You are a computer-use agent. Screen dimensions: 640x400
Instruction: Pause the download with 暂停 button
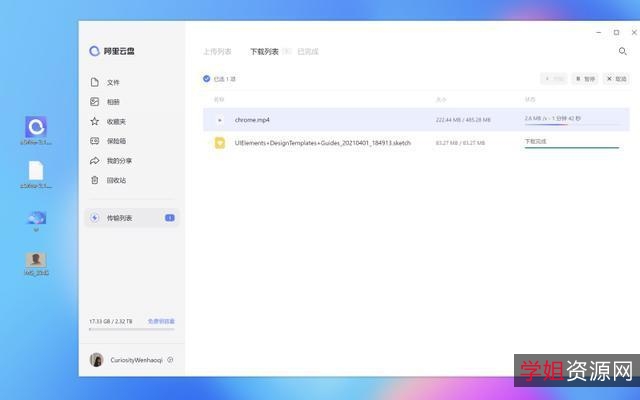pyautogui.click(x=585, y=78)
